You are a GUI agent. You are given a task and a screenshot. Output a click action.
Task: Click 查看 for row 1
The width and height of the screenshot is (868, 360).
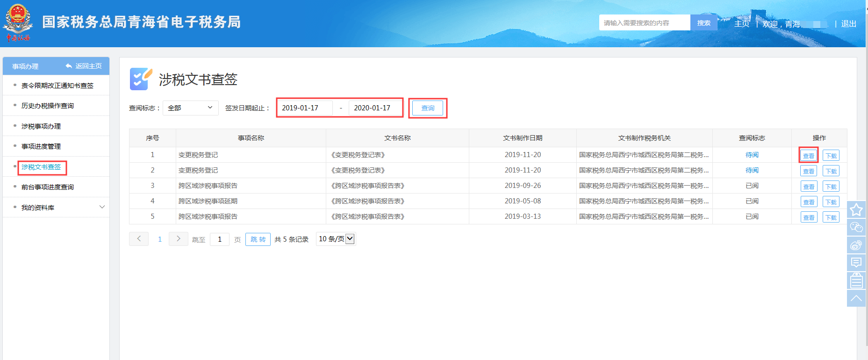809,156
